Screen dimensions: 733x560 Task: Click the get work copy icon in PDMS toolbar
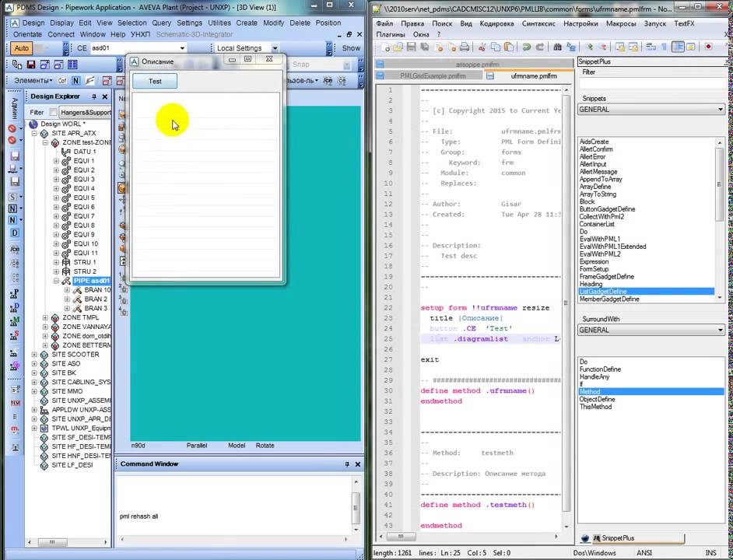[x=17, y=65]
